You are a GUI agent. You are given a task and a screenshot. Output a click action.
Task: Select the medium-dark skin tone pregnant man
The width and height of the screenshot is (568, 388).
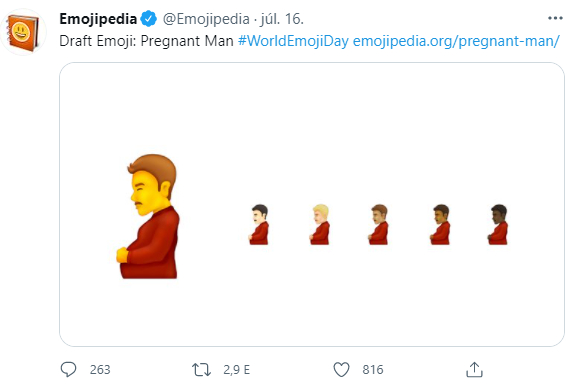tap(440, 225)
